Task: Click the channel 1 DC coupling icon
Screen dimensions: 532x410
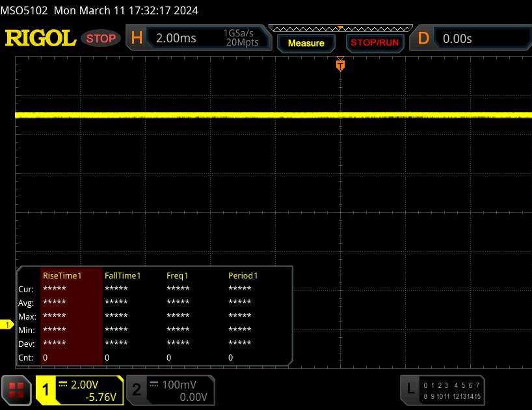Action: pos(63,384)
